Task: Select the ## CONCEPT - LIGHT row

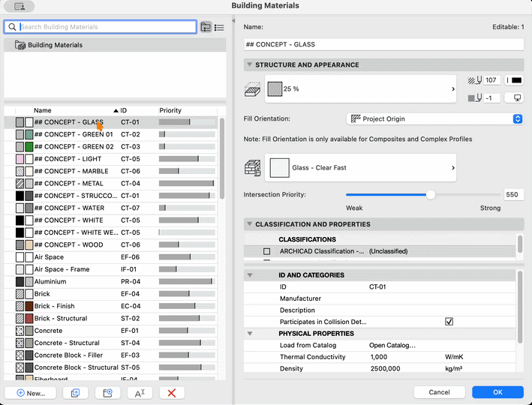Action: [110, 159]
